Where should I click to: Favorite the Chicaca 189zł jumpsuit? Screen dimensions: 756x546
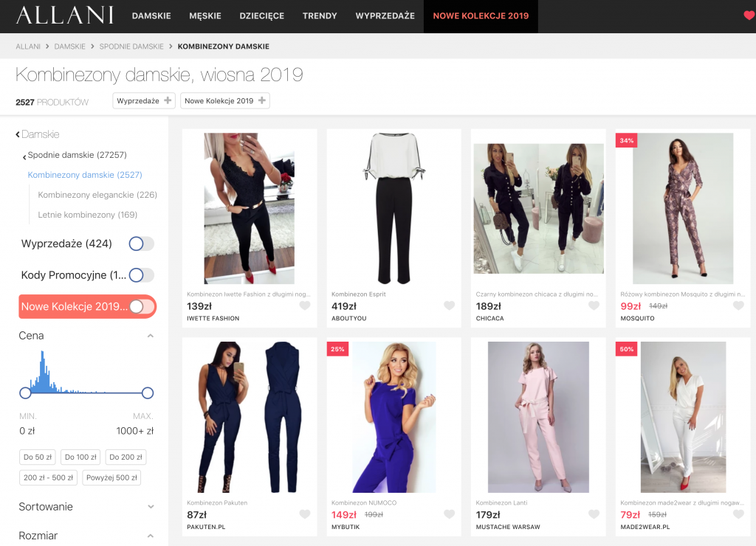tap(594, 305)
